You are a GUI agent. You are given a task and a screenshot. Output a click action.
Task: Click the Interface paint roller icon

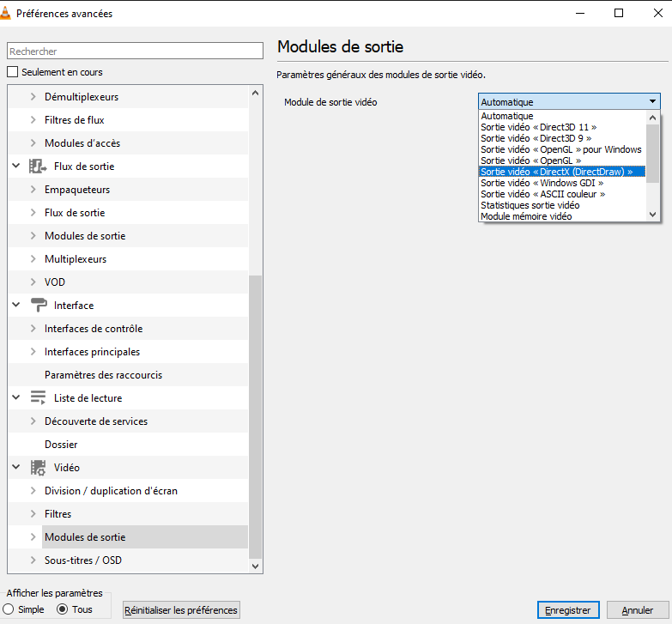[x=39, y=306]
